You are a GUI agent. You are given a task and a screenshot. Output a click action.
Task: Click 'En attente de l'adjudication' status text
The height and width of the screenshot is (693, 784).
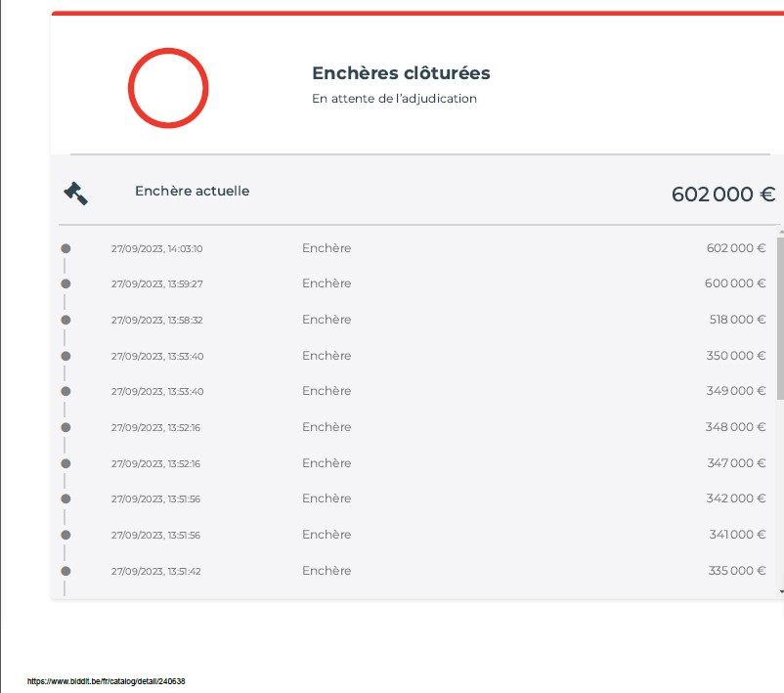coord(394,99)
